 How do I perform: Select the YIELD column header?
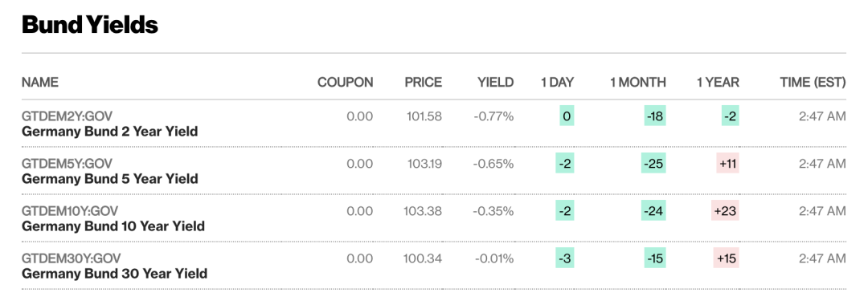point(496,83)
